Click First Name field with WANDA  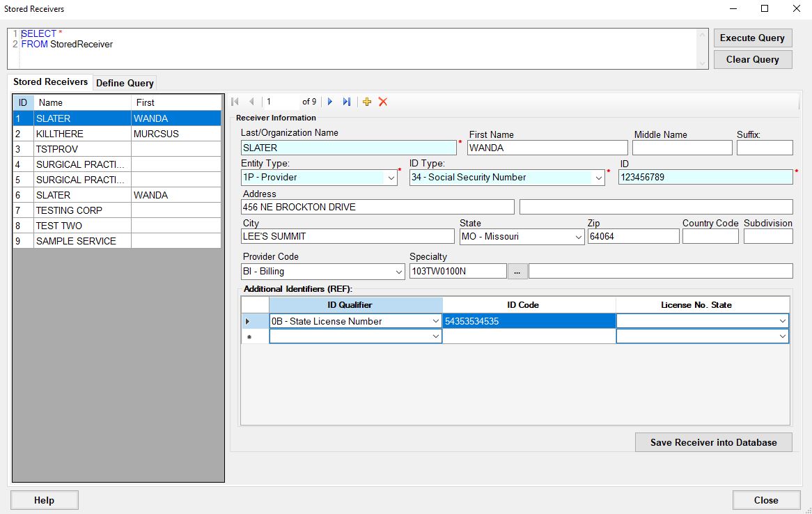point(547,148)
